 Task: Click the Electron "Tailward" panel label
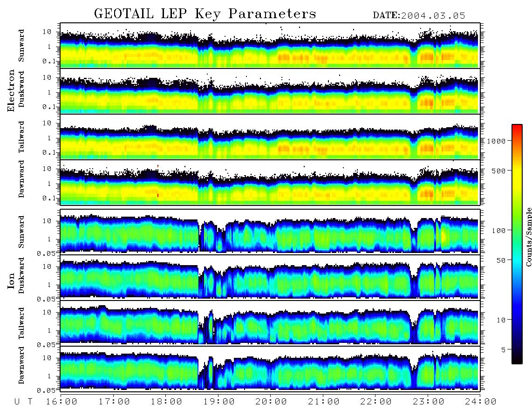point(21,137)
